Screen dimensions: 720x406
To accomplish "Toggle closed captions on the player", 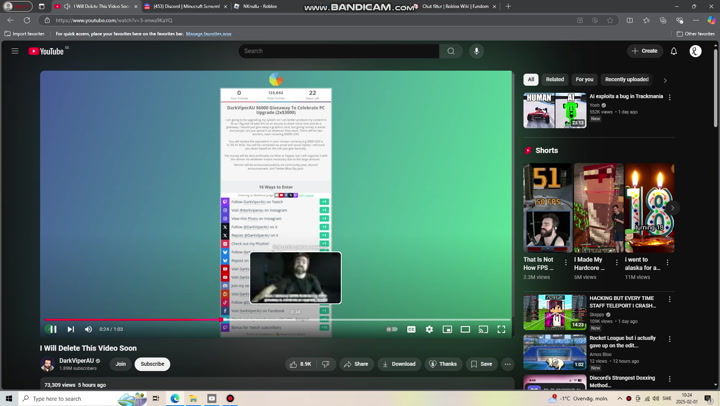I will point(411,329).
